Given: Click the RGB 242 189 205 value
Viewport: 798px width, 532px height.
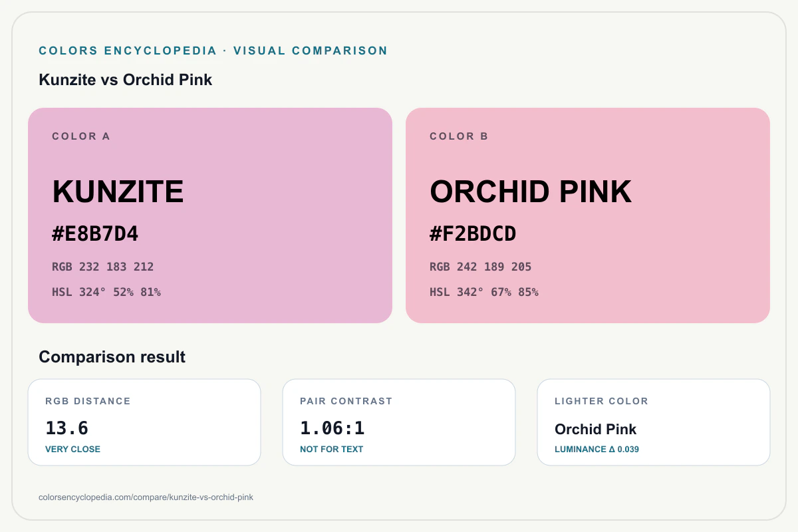Looking at the screenshot, I should [x=481, y=267].
